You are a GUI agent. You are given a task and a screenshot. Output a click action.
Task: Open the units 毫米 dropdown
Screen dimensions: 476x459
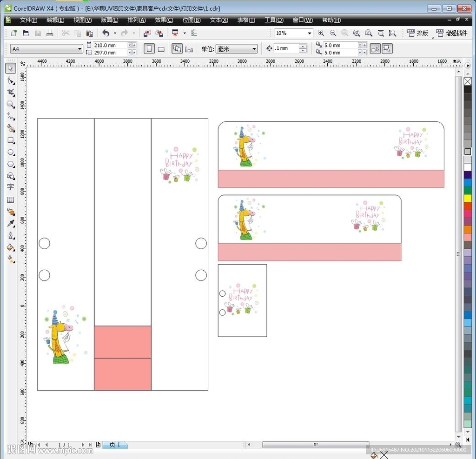click(x=254, y=49)
